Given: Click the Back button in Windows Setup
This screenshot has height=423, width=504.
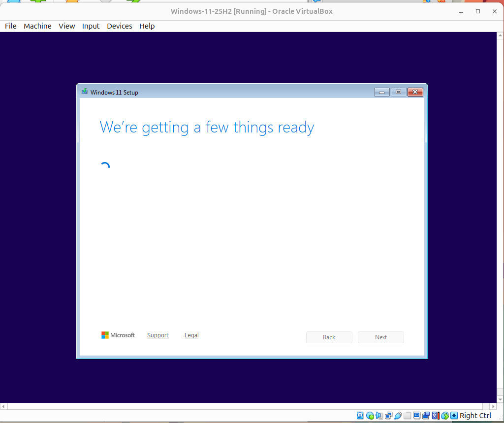Looking at the screenshot, I should 329,337.
